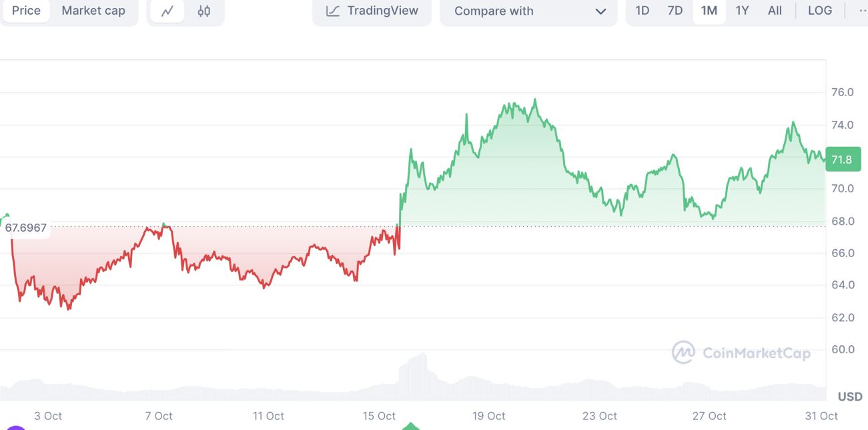
Task: Select the 1D time range
Action: 642,11
